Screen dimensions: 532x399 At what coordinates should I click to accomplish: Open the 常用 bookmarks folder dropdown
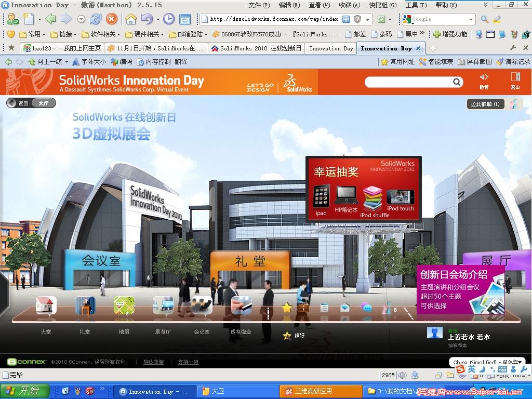tap(33, 34)
